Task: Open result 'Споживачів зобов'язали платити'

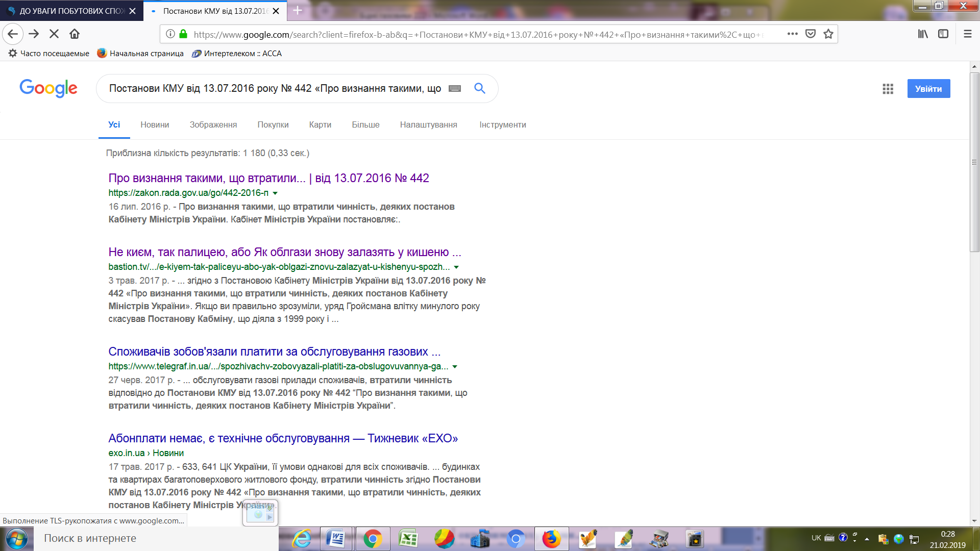Action: tap(274, 352)
